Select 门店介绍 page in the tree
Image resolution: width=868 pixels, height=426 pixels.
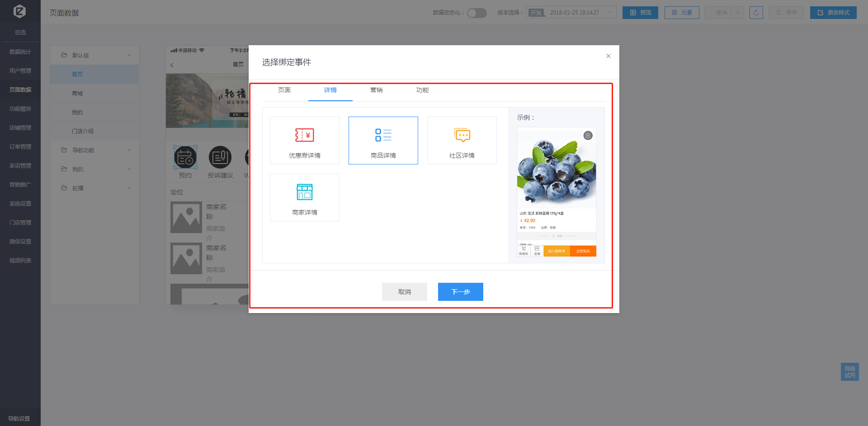[83, 131]
